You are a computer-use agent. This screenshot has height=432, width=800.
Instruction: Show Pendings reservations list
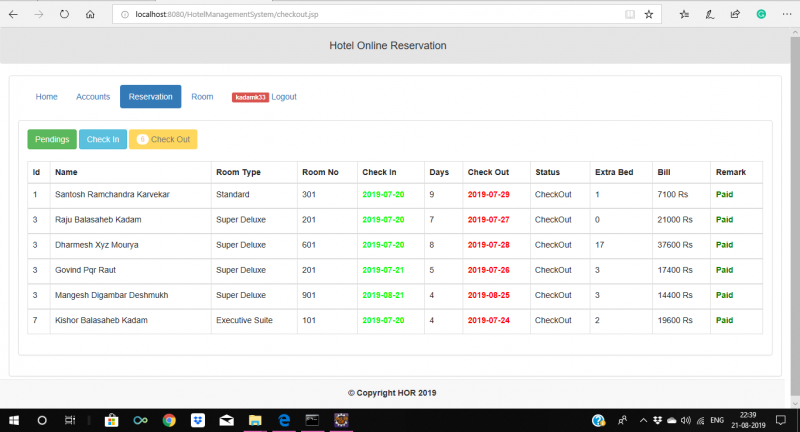pos(51,139)
